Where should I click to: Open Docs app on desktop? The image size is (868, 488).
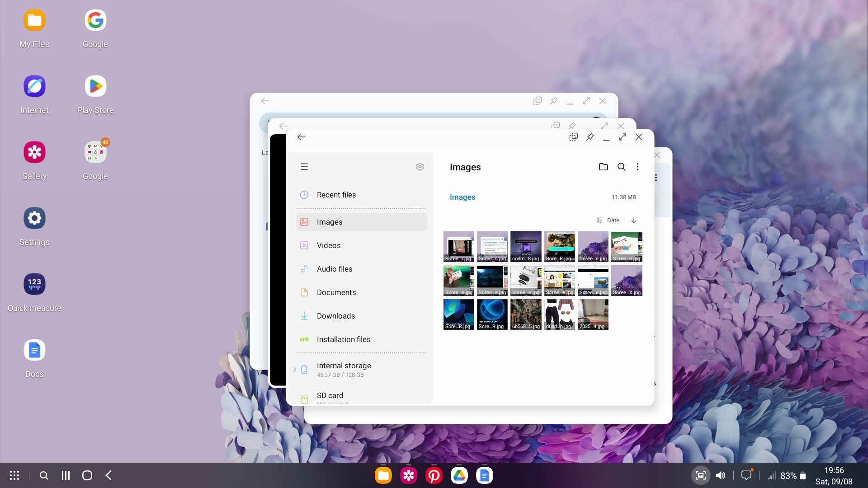(34, 358)
